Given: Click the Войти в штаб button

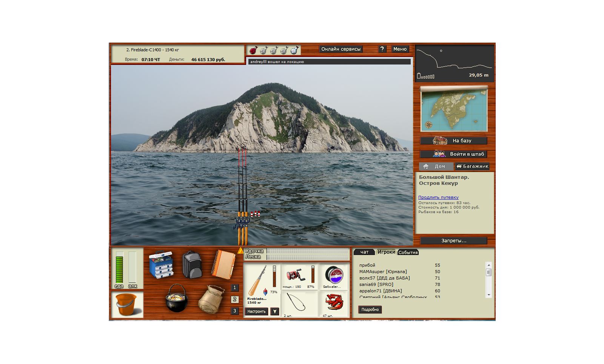Looking at the screenshot, I should [454, 154].
